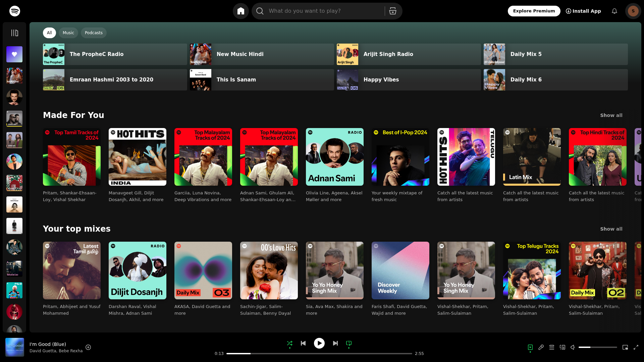Add I'm Good (Blue) to Liked Songs

click(x=88, y=347)
